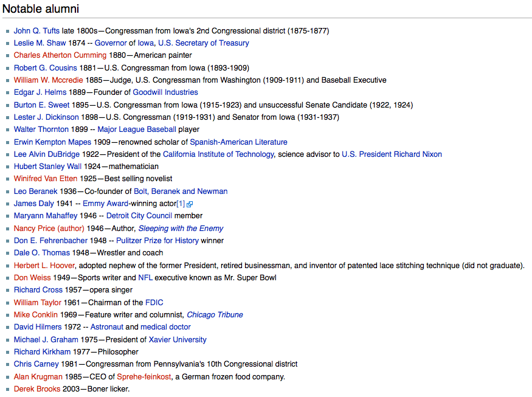Open U.S. President Richard Nixon link

(x=392, y=154)
